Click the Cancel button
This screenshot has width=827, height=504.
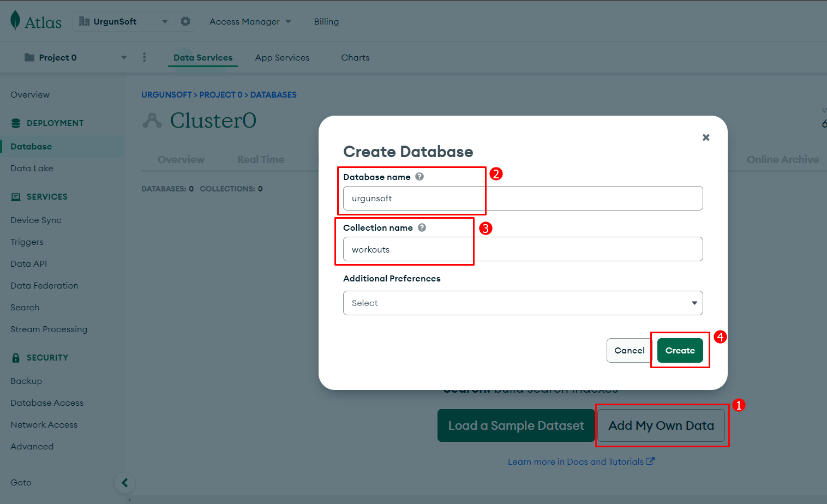click(x=630, y=350)
